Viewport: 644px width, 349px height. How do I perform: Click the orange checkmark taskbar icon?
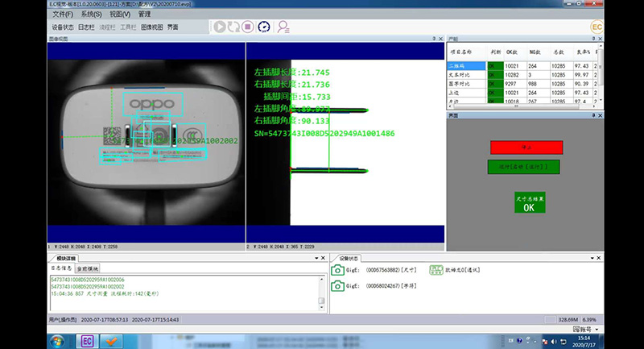point(111,341)
